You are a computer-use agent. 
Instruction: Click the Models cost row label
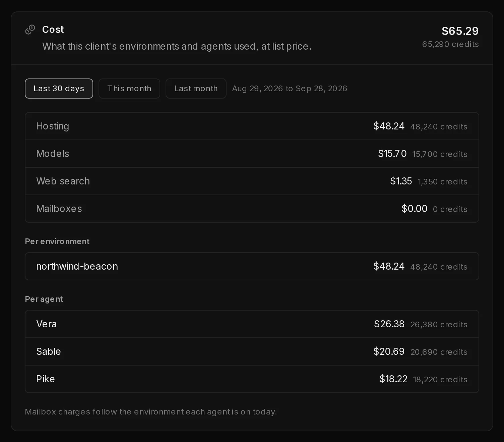pos(53,154)
